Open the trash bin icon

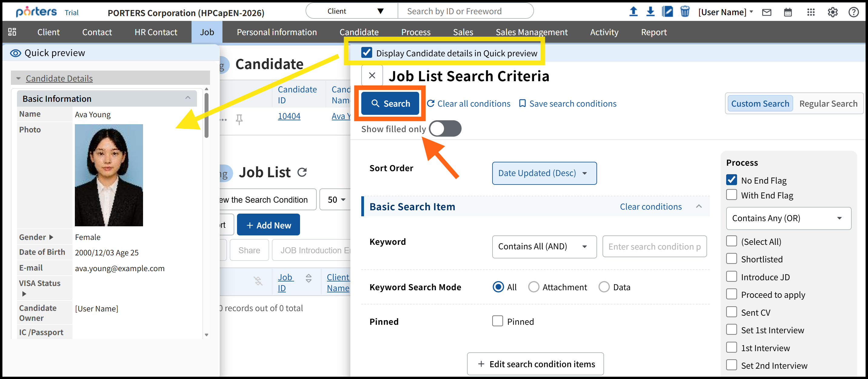point(685,12)
